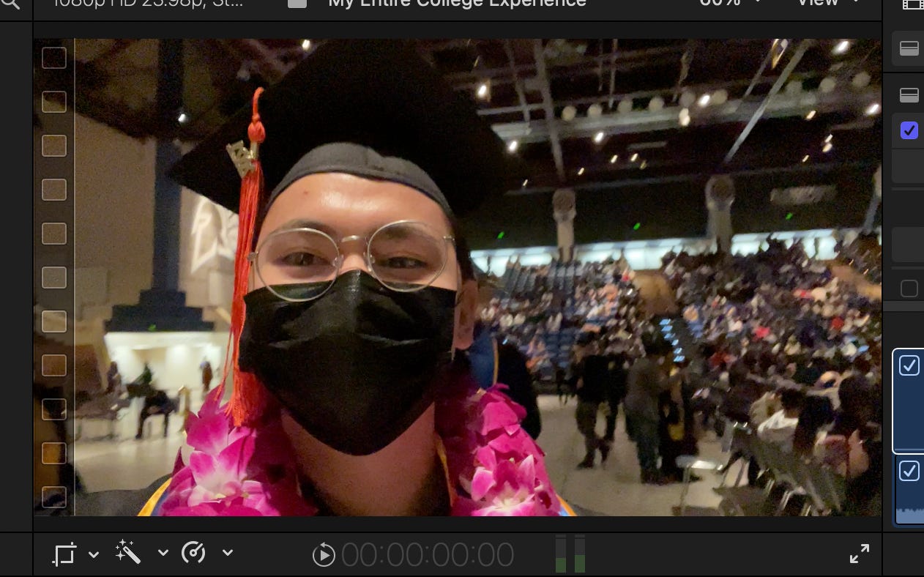Open the View dropdown above the viewer
The width and height of the screenshot is (924, 577).
pos(828,3)
